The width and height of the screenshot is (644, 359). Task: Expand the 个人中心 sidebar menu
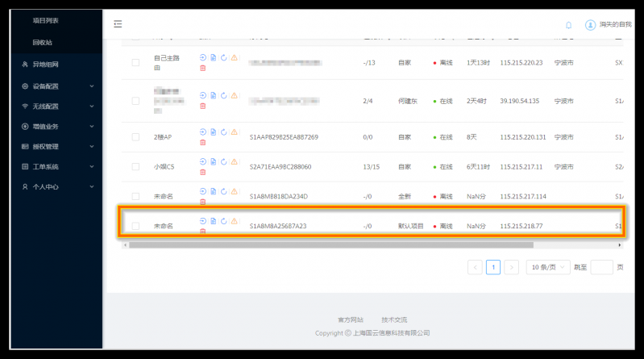pyautogui.click(x=57, y=186)
